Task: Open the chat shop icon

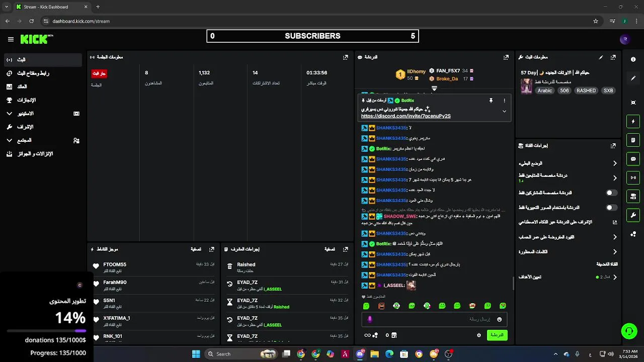Action: (394, 335)
